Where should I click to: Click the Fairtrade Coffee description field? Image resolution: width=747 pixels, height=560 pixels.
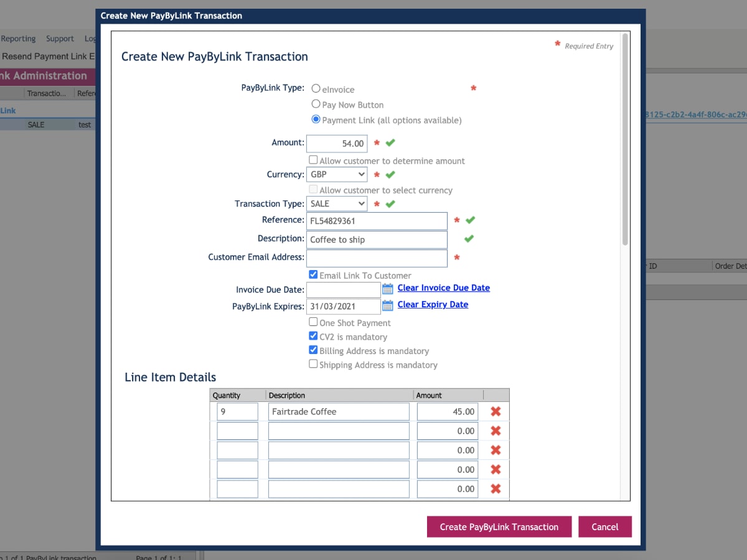pyautogui.click(x=339, y=411)
